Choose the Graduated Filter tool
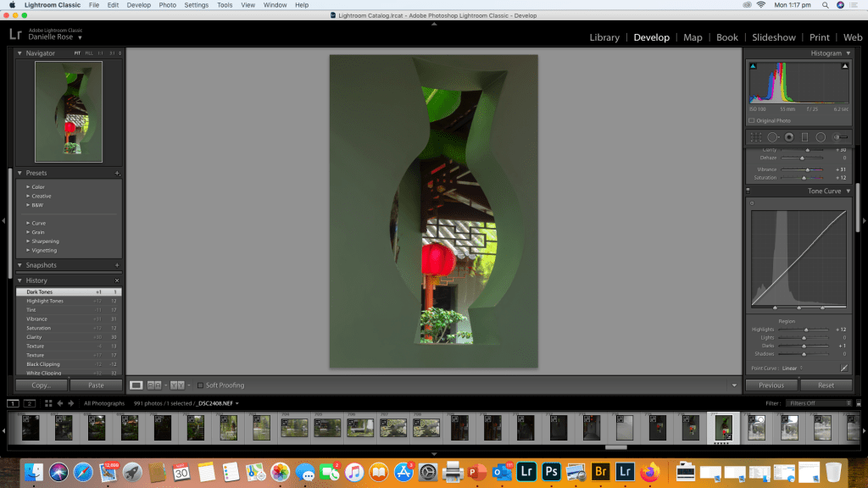Screen dimensions: 868x488 (x=804, y=137)
